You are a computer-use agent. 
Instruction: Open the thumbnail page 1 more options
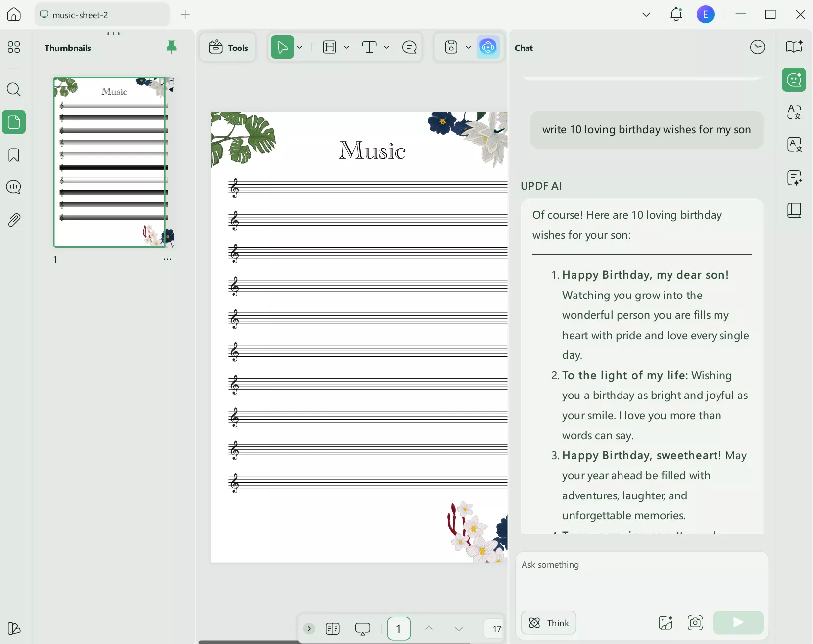click(168, 259)
